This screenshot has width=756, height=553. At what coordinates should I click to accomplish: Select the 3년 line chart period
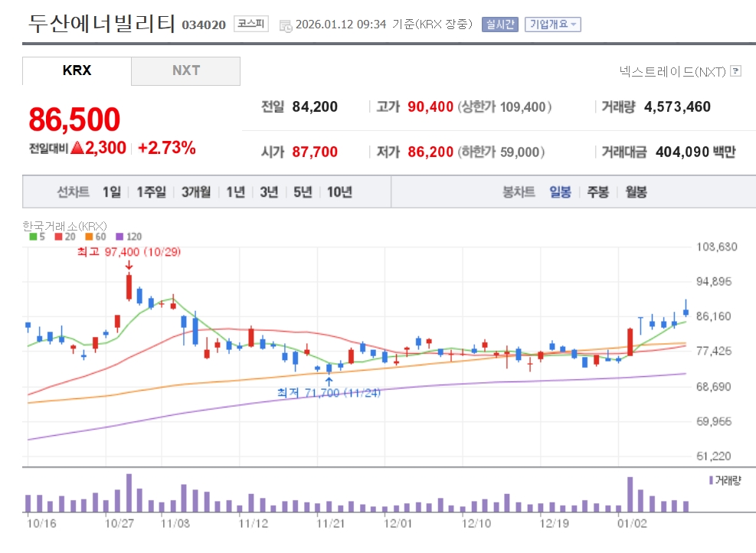(x=269, y=192)
